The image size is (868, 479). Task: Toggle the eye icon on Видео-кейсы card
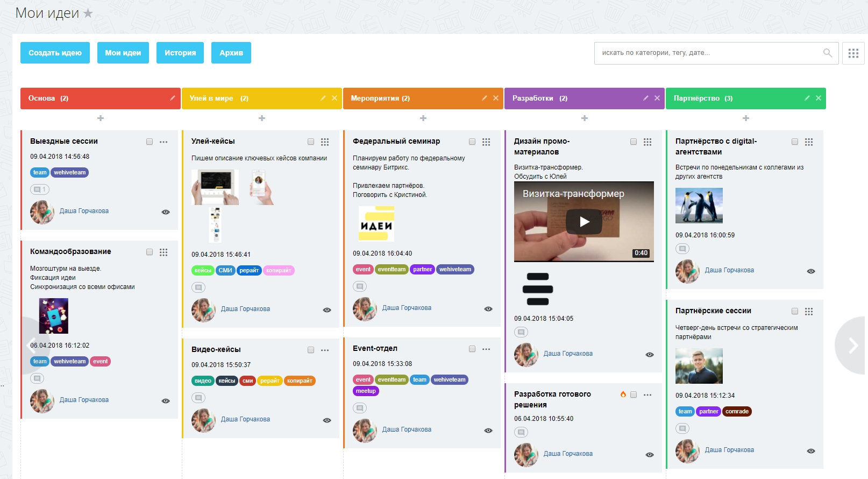click(327, 420)
